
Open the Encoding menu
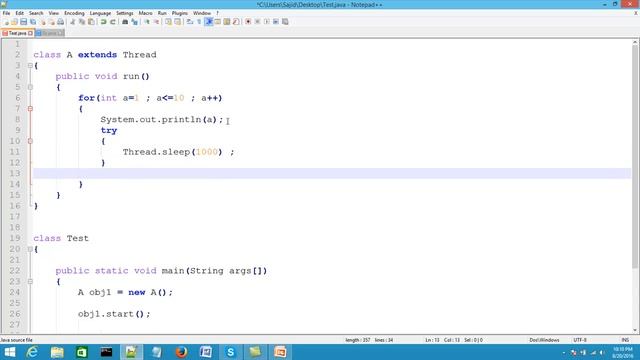point(74,13)
